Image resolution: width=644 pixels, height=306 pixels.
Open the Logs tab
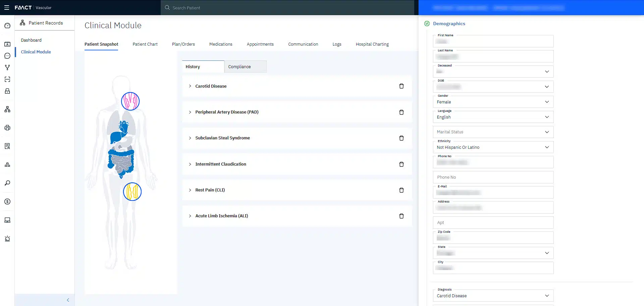point(337,44)
